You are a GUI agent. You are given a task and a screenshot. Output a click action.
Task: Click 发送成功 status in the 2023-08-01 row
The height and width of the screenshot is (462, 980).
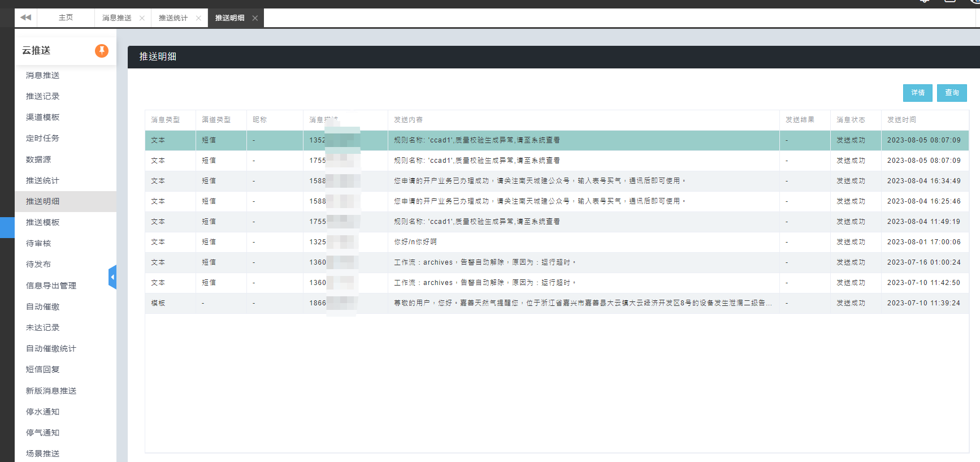[851, 242]
